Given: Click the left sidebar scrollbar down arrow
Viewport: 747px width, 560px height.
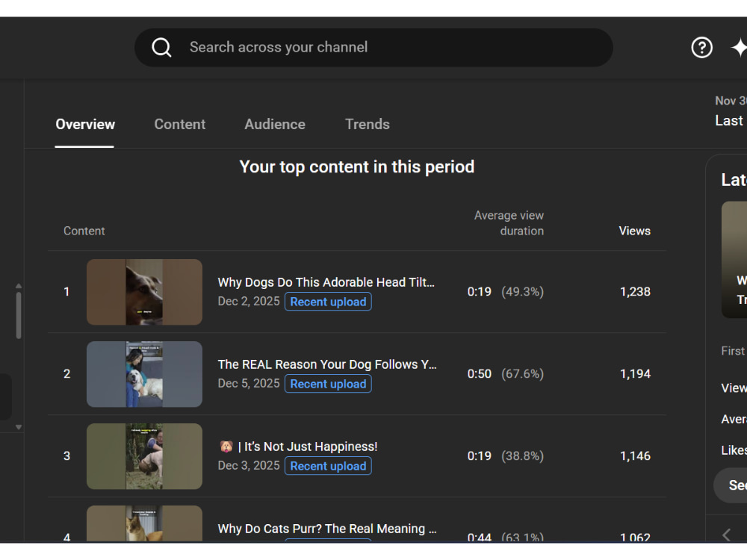Looking at the screenshot, I should 19,427.
